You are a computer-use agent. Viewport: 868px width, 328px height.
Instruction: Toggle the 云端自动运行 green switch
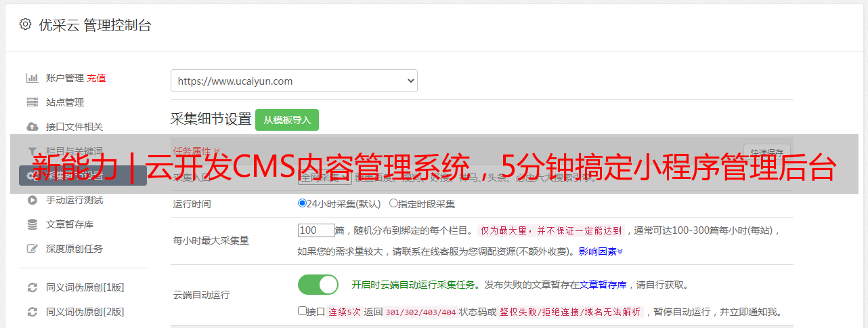tap(318, 285)
